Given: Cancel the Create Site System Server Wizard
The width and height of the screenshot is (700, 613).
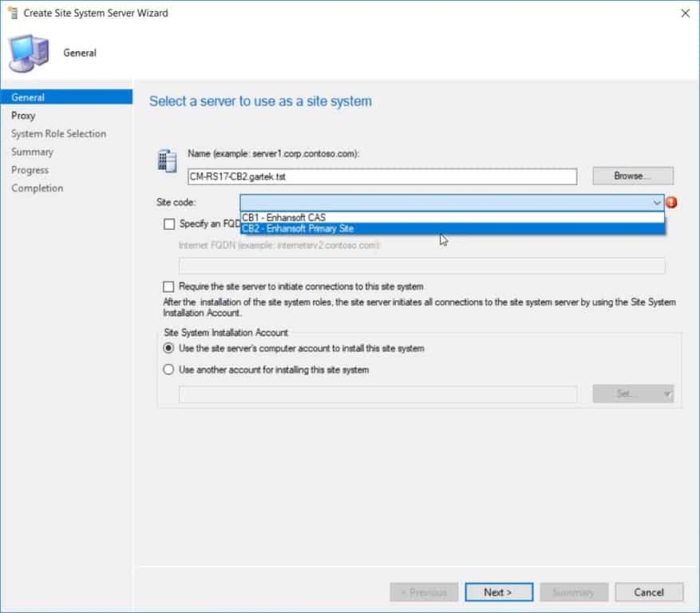Looking at the screenshot, I should (648, 592).
